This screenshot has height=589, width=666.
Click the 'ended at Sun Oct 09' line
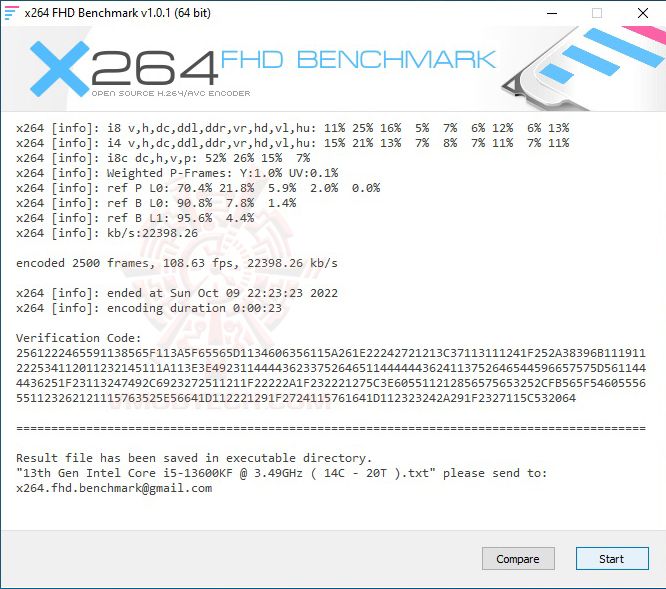pos(177,293)
